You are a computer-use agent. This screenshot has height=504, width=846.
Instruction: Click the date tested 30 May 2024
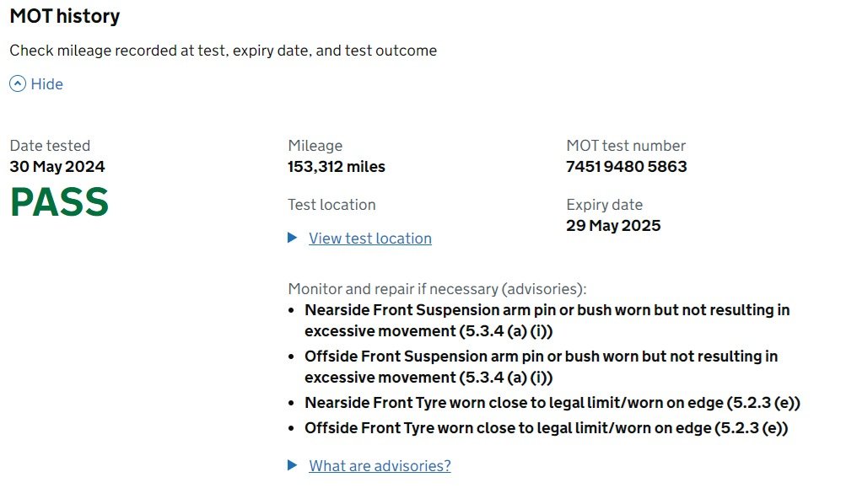(57, 167)
